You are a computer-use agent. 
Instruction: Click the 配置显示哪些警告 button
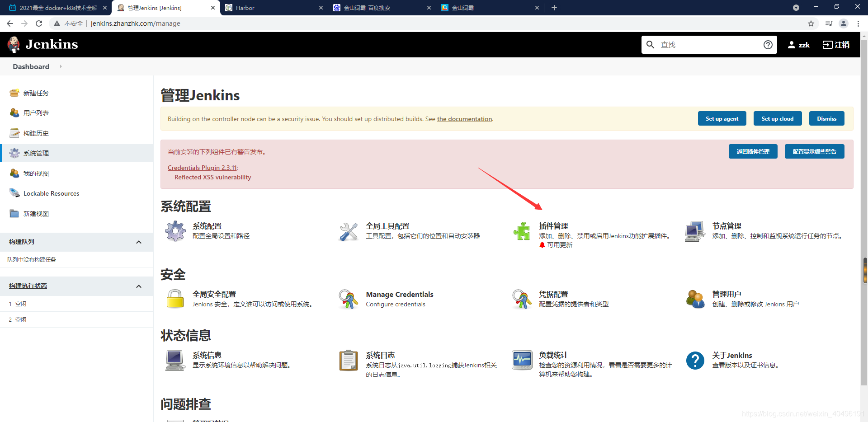point(815,151)
